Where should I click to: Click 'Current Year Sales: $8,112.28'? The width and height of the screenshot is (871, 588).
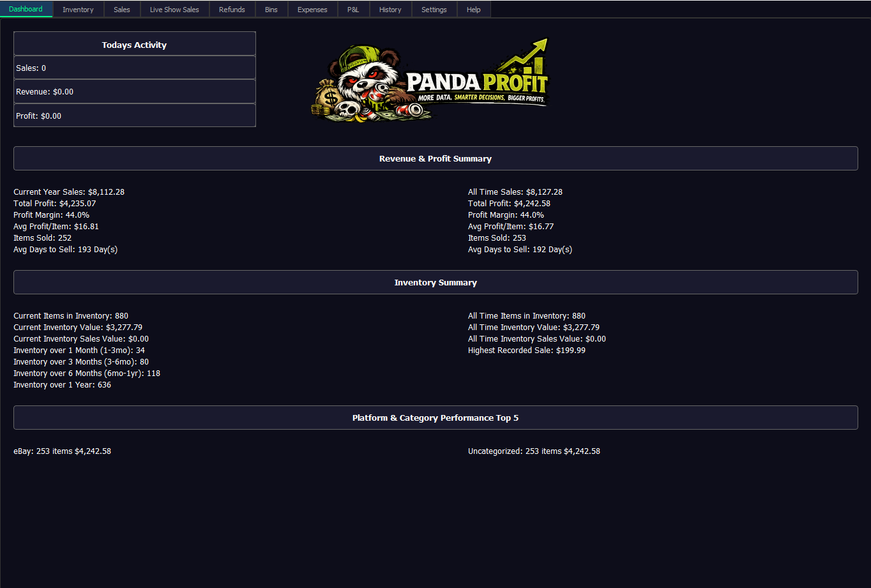(x=69, y=192)
